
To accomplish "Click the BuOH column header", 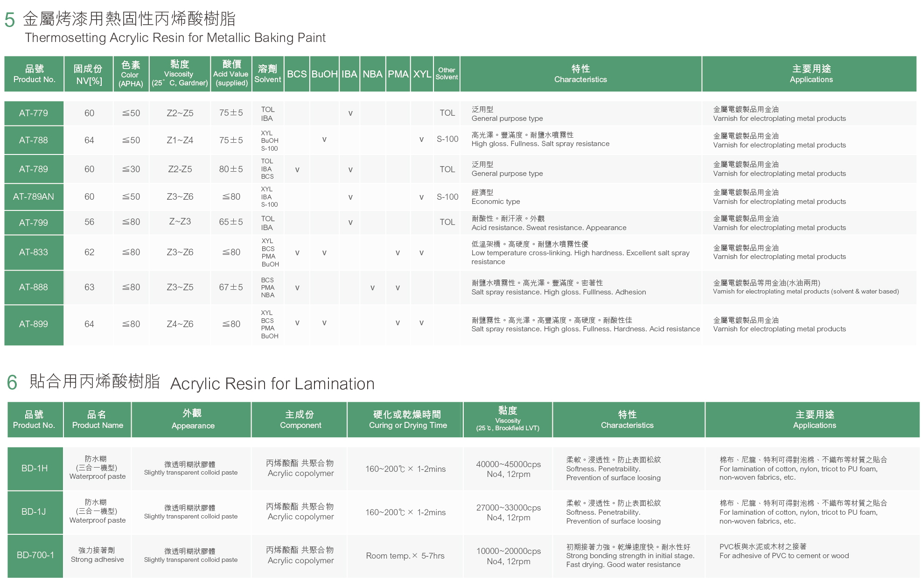I will [x=324, y=74].
